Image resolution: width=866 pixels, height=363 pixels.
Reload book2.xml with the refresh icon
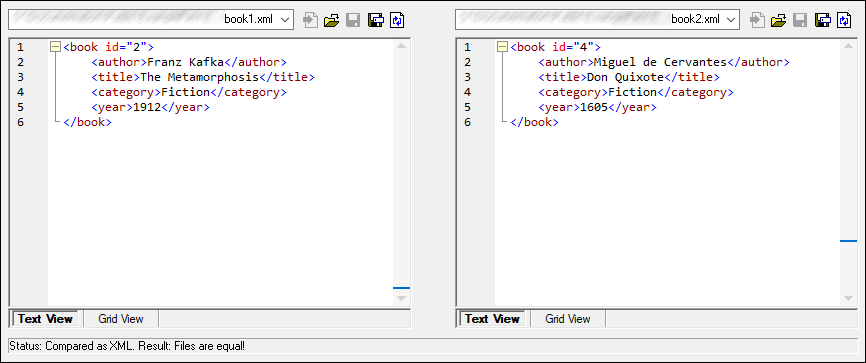[844, 20]
